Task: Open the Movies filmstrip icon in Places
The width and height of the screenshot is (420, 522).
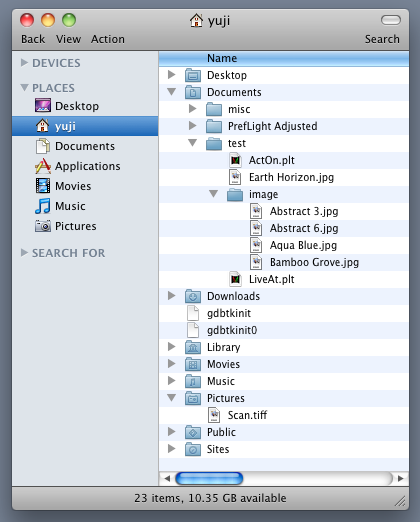Action: click(x=43, y=186)
